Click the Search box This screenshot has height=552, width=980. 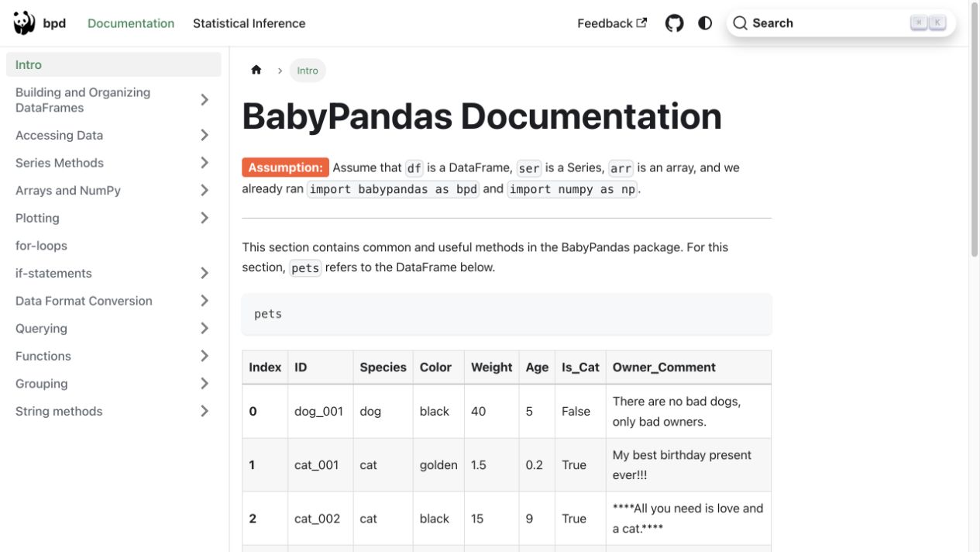click(841, 23)
